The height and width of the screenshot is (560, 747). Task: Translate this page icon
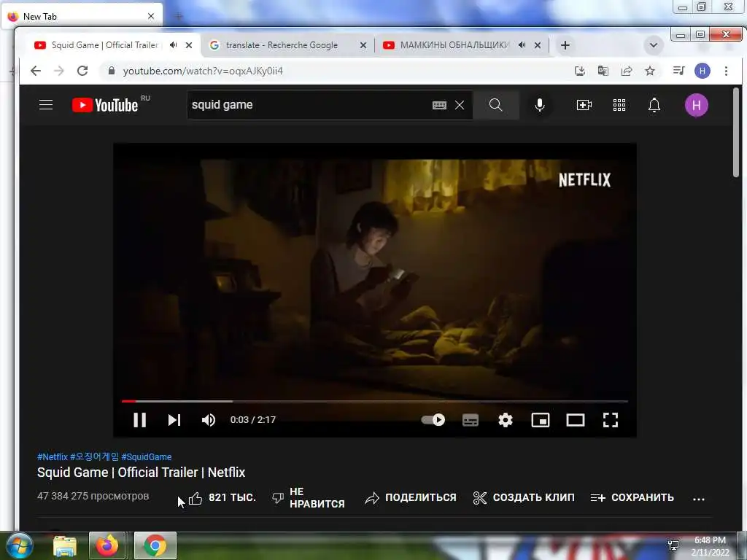coord(603,71)
